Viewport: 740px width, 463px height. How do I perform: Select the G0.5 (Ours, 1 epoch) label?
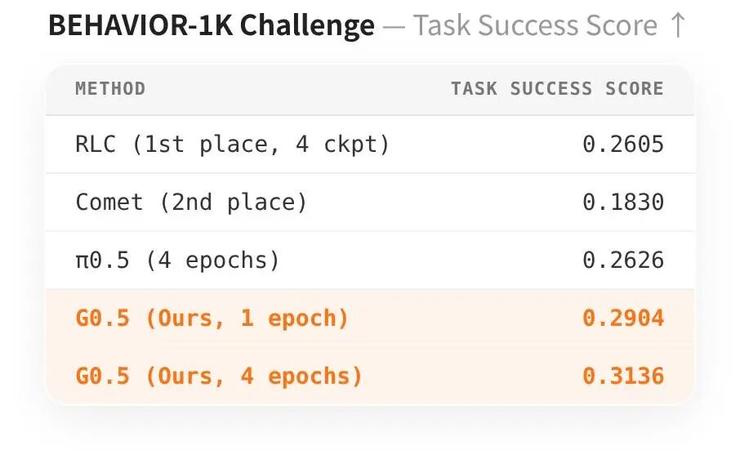[x=212, y=319]
